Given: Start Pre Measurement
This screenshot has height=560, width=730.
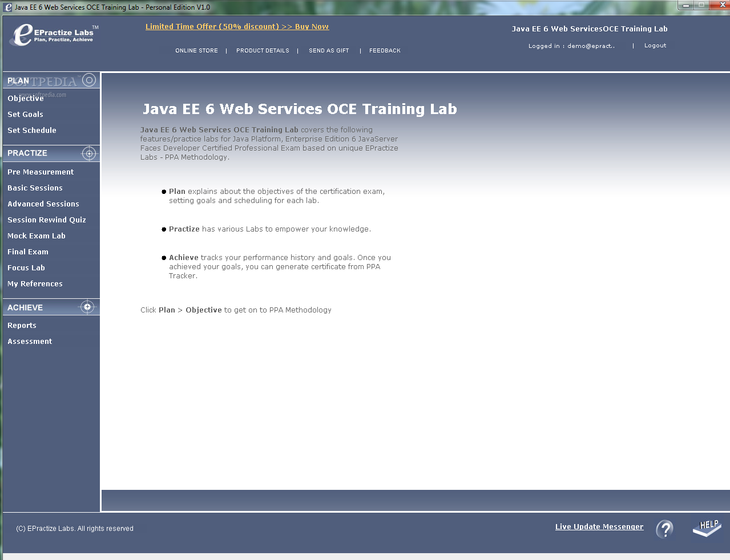Looking at the screenshot, I should coord(41,172).
